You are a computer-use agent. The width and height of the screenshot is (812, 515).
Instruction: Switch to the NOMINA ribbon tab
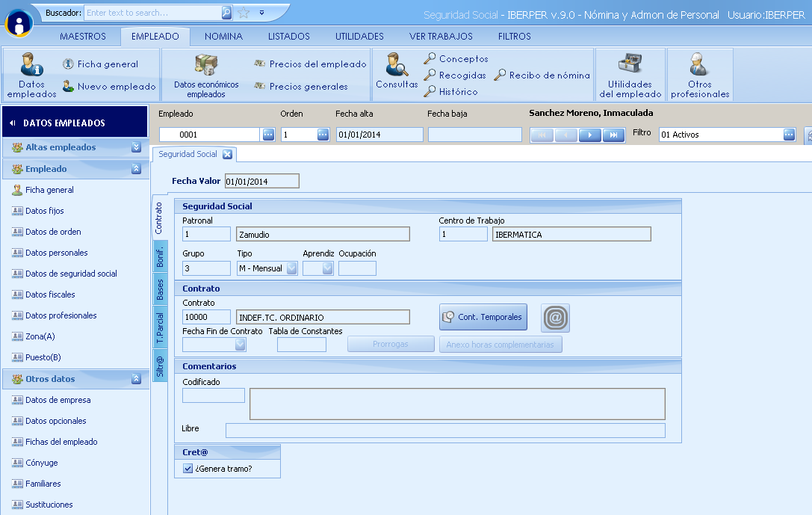tap(223, 36)
